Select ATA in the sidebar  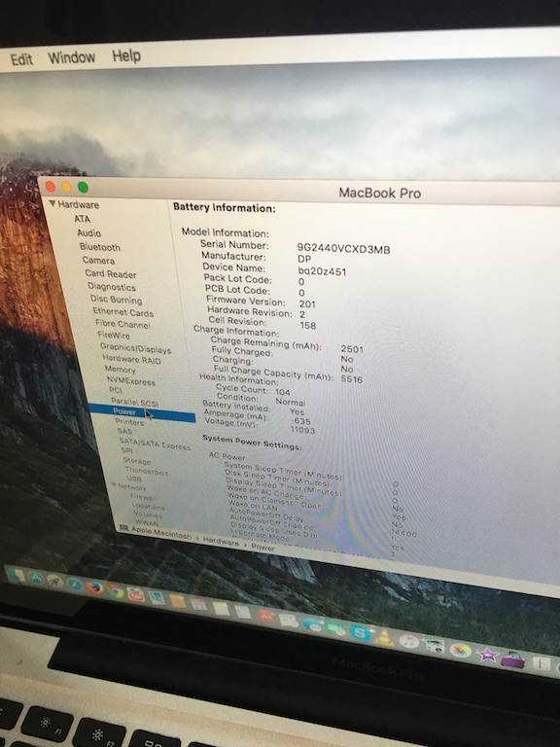[x=82, y=219]
